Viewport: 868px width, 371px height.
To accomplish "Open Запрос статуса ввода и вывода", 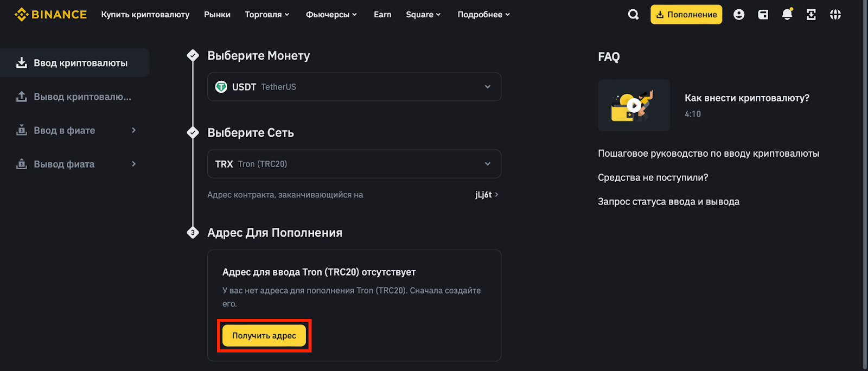I will click(x=668, y=201).
